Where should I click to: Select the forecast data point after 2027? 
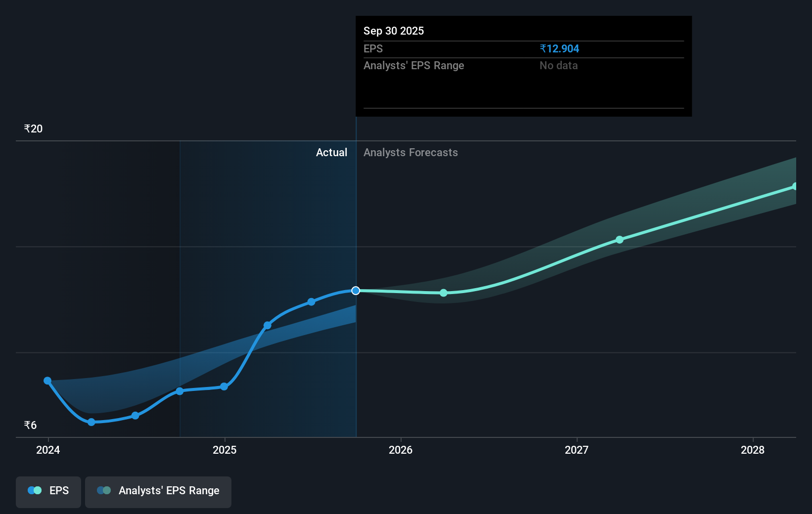click(620, 240)
